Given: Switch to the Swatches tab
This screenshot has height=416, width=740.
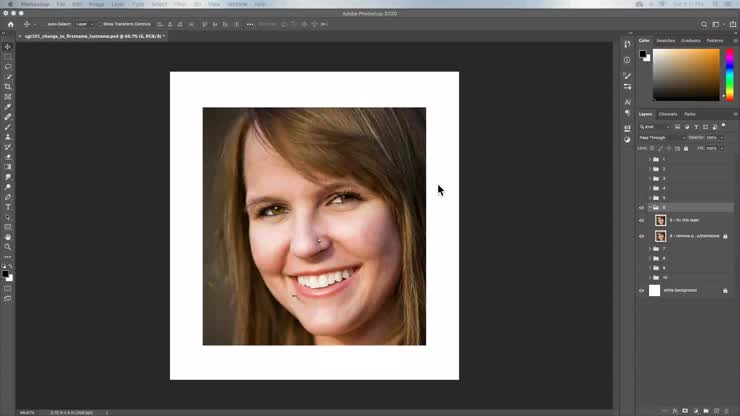Looking at the screenshot, I should pyautogui.click(x=665, y=41).
